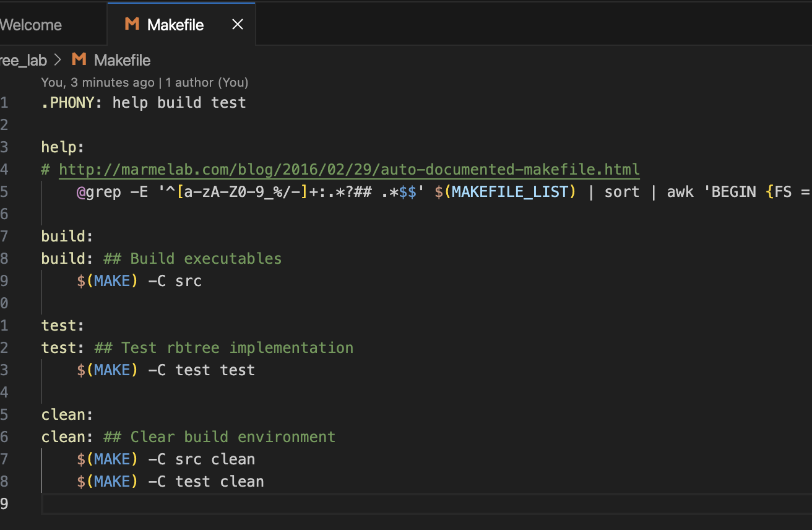
Task: Click the 'help:' target line
Action: (63, 147)
